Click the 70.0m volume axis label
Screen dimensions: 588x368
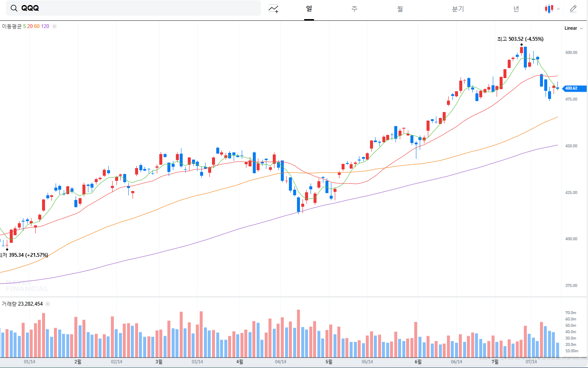click(x=571, y=313)
